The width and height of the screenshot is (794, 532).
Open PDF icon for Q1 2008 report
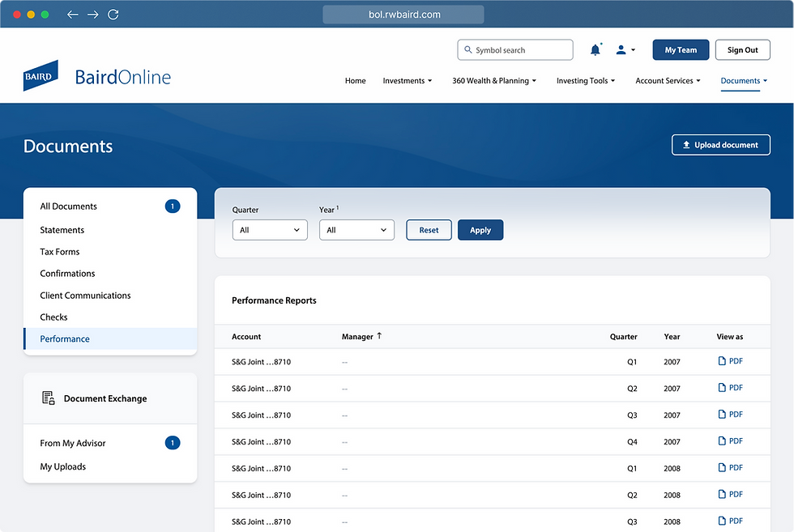(x=722, y=467)
